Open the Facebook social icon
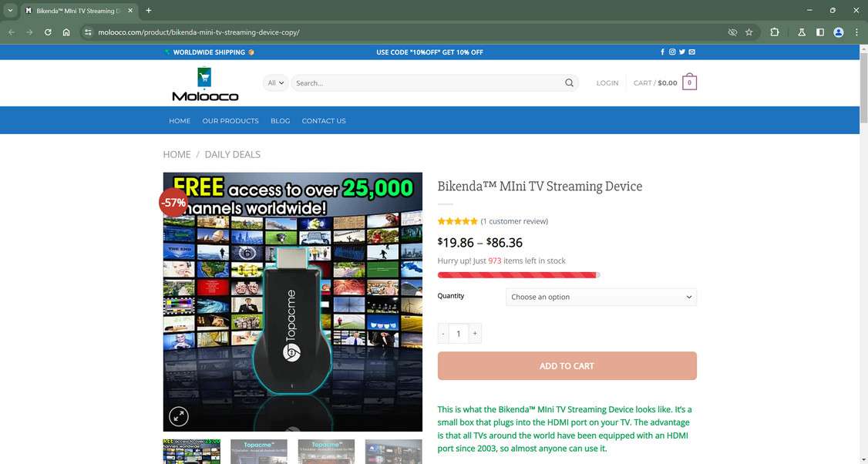Image resolution: width=868 pixels, height=464 pixels. (x=663, y=52)
